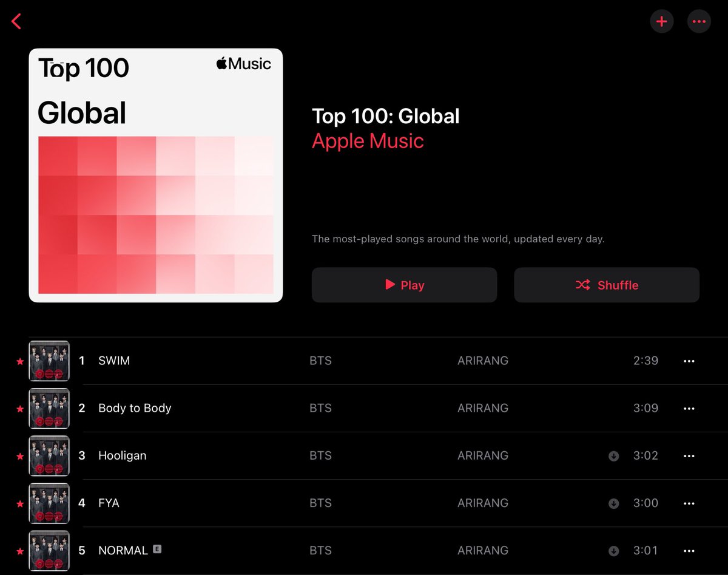The height and width of the screenshot is (575, 728).
Task: Download the NORMAL track
Action: pos(613,551)
